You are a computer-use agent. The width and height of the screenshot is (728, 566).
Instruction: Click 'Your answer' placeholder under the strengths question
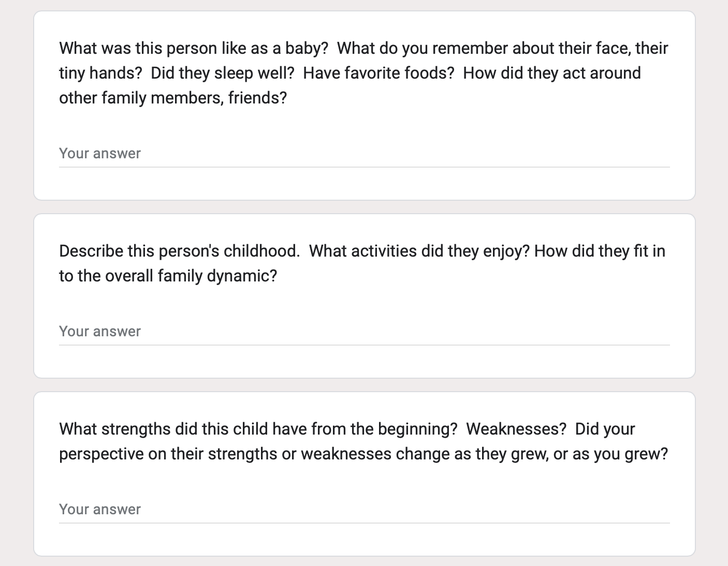100,510
